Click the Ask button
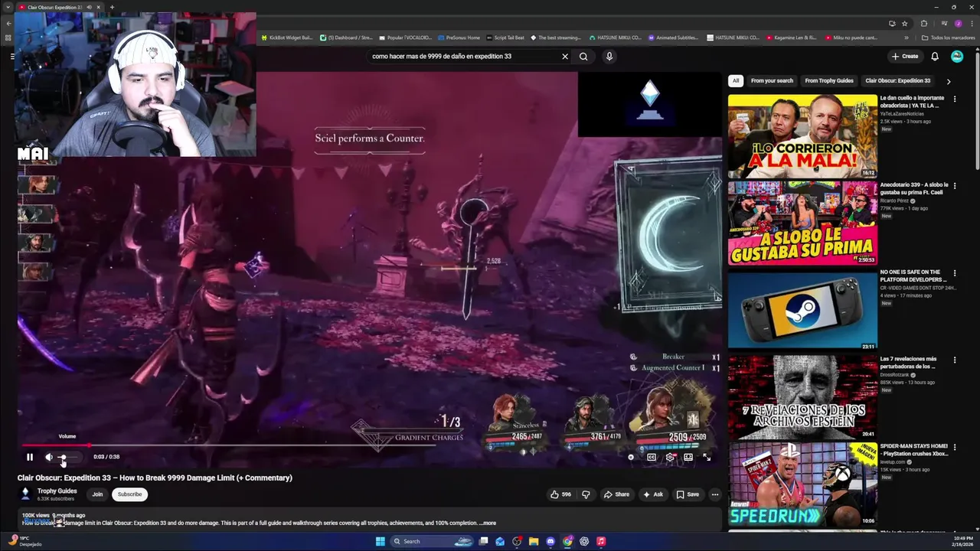This screenshot has height=551, width=980. pyautogui.click(x=653, y=494)
